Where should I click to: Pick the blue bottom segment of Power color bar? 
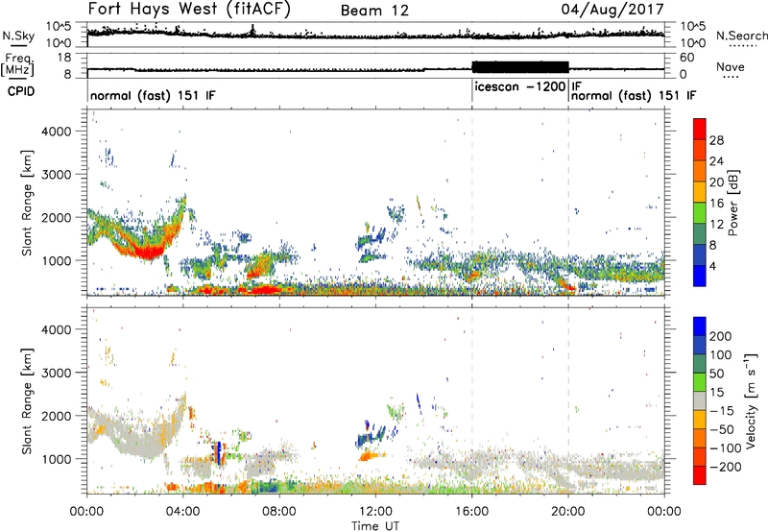[x=700, y=276]
